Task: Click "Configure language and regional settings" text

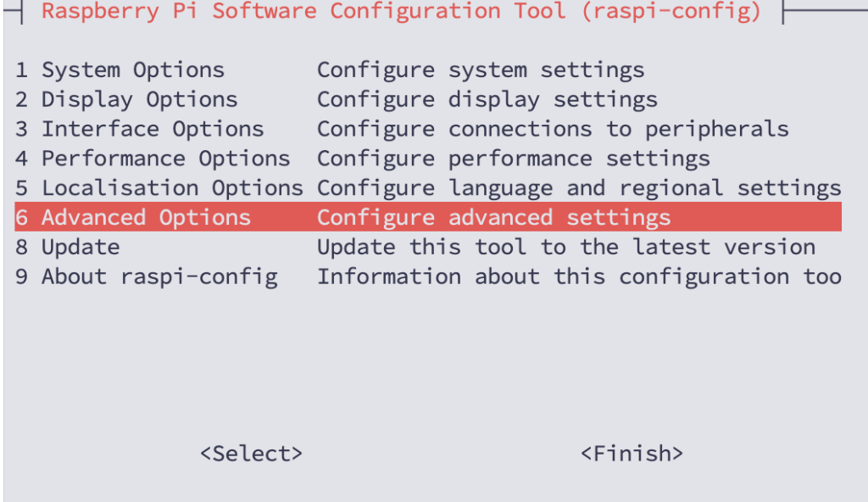Action: (x=579, y=188)
